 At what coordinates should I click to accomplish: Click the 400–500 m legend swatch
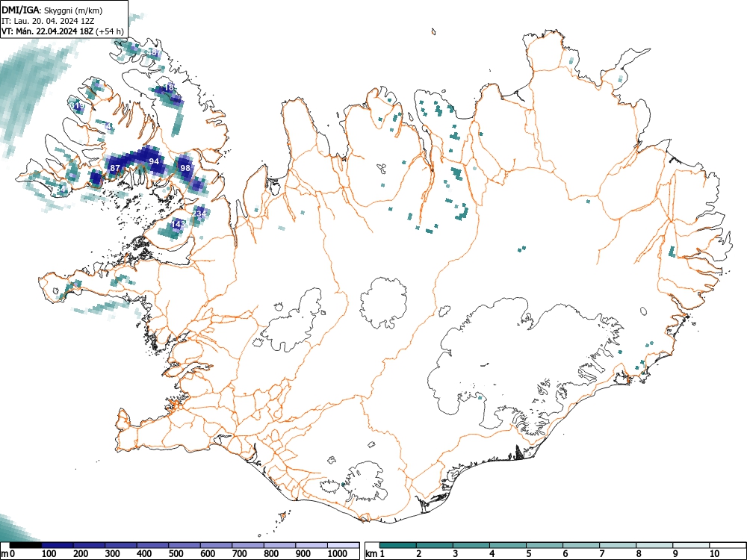click(153, 545)
